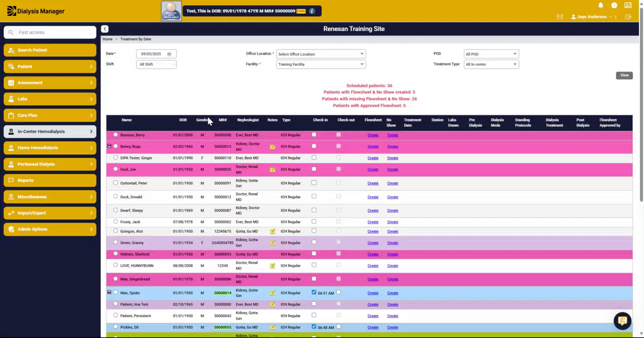Image resolution: width=644 pixels, height=338 pixels.
Task: Open the Treatment Type dropdown
Action: tap(491, 64)
